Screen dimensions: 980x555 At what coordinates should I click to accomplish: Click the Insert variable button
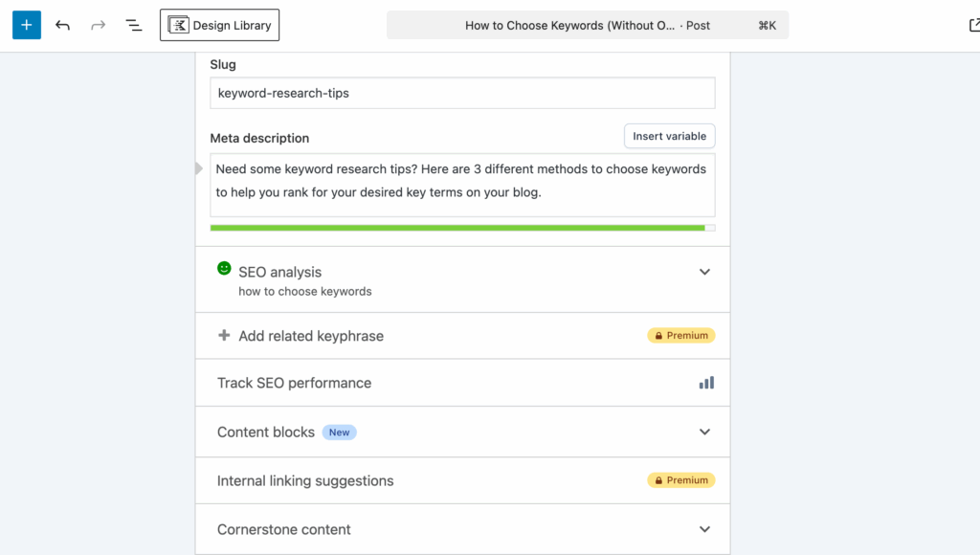click(x=669, y=136)
